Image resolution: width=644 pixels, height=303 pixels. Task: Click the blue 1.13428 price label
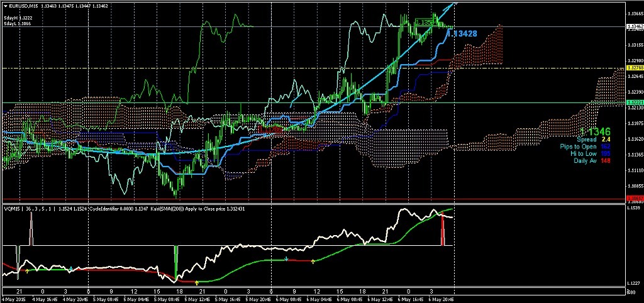click(462, 34)
